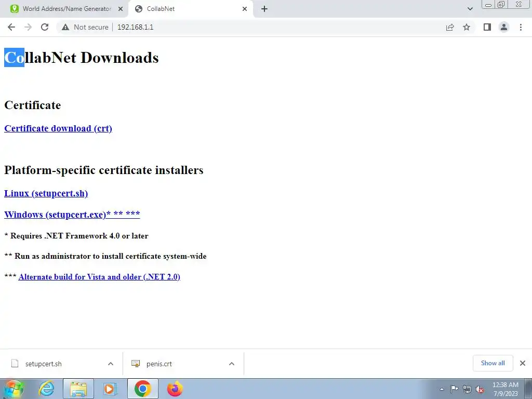
Task: Open the Linux (setupcert.sh) link
Action: coord(46,193)
